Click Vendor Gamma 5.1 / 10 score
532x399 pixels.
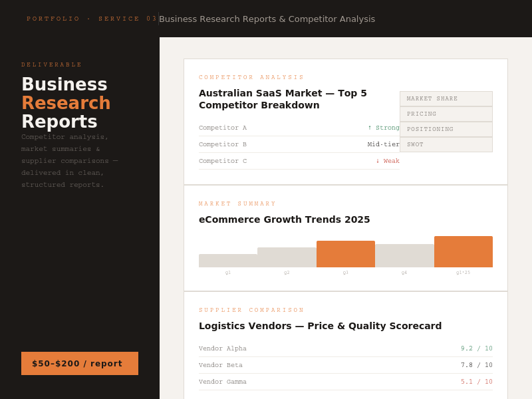click(x=476, y=382)
